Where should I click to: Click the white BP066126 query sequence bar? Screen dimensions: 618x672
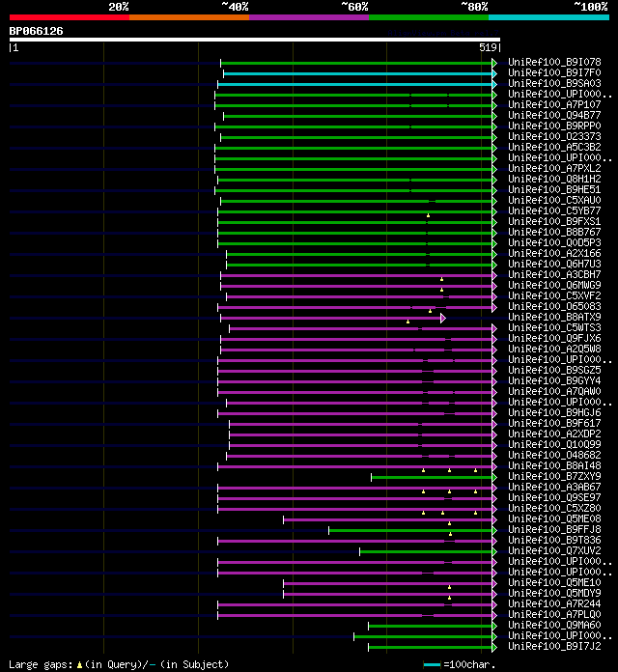[x=255, y=40]
